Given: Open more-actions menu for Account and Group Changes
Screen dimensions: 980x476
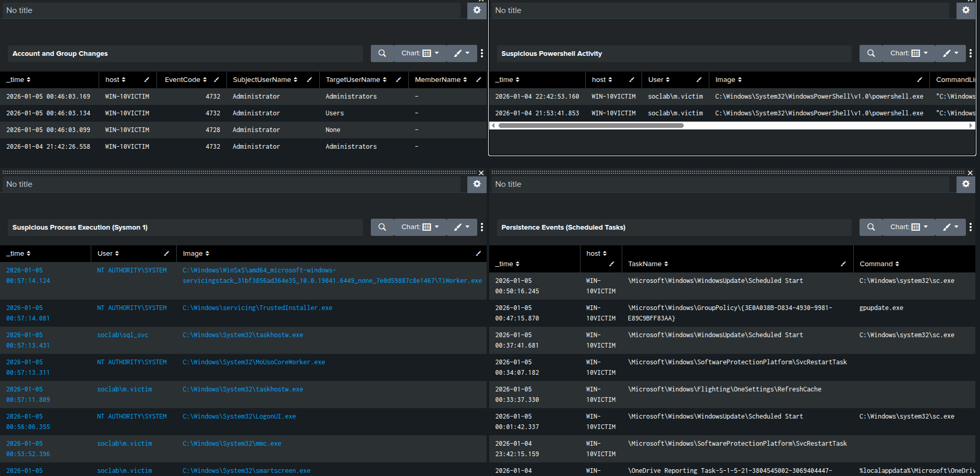Looking at the screenshot, I should 482,53.
